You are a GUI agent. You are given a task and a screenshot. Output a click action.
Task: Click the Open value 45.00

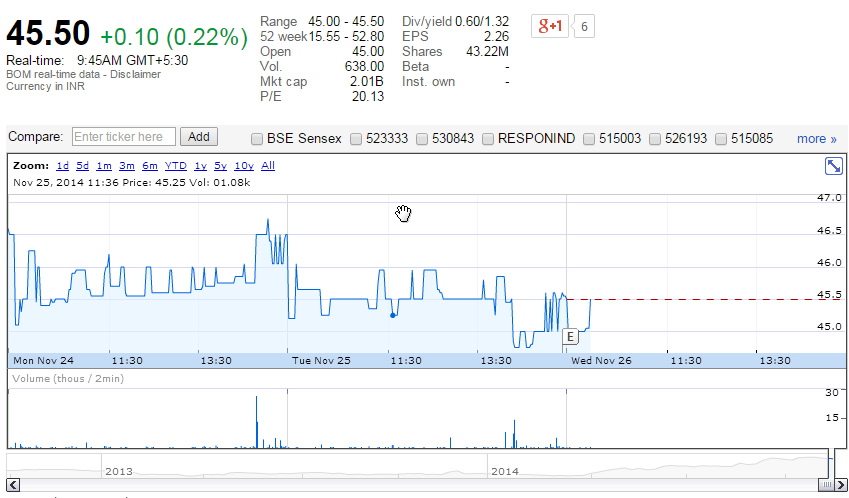[368, 51]
